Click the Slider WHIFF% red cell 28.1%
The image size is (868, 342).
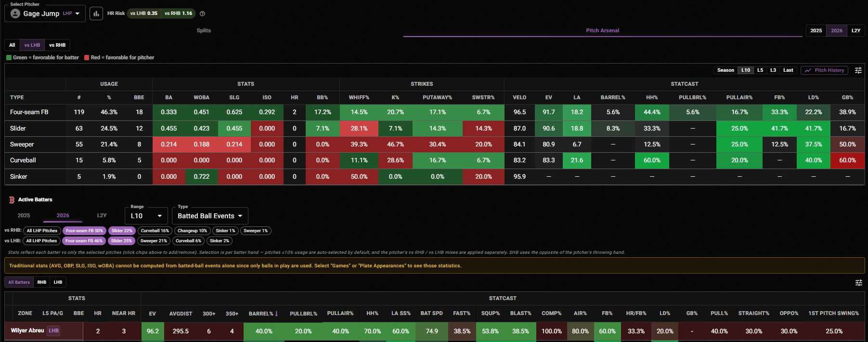coord(359,129)
